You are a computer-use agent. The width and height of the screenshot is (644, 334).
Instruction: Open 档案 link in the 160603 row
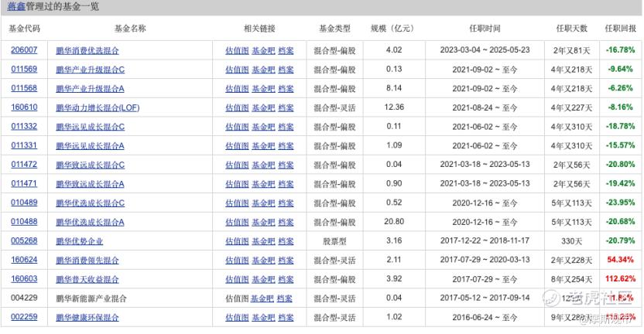[286, 279]
